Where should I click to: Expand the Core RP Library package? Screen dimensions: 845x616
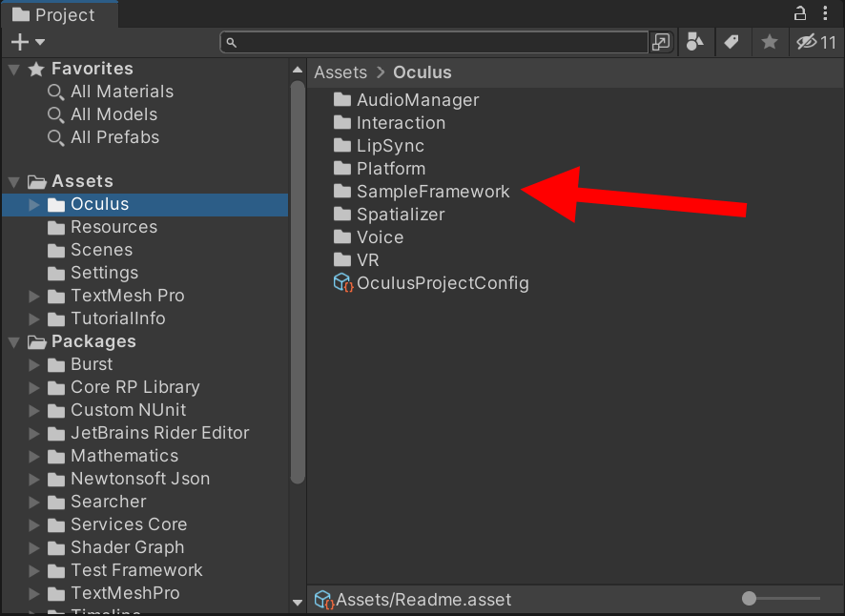tap(34, 388)
